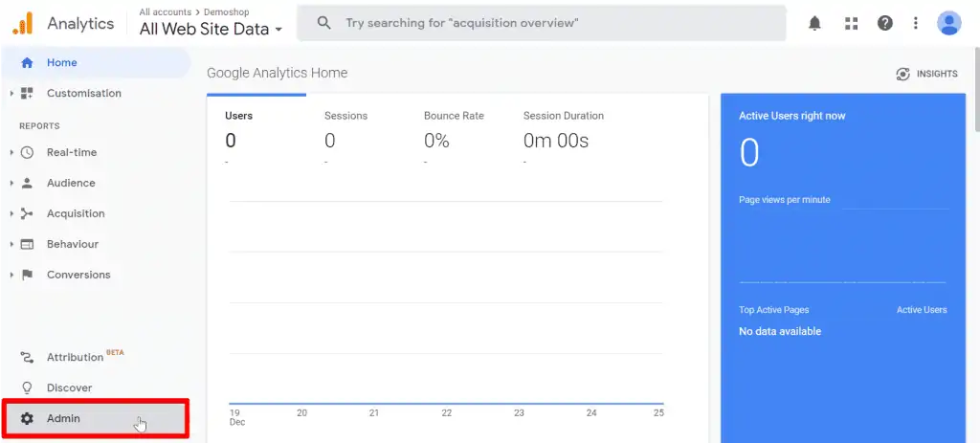This screenshot has height=443, width=980.
Task: Click the Google Analytics logo icon
Action: (22, 24)
